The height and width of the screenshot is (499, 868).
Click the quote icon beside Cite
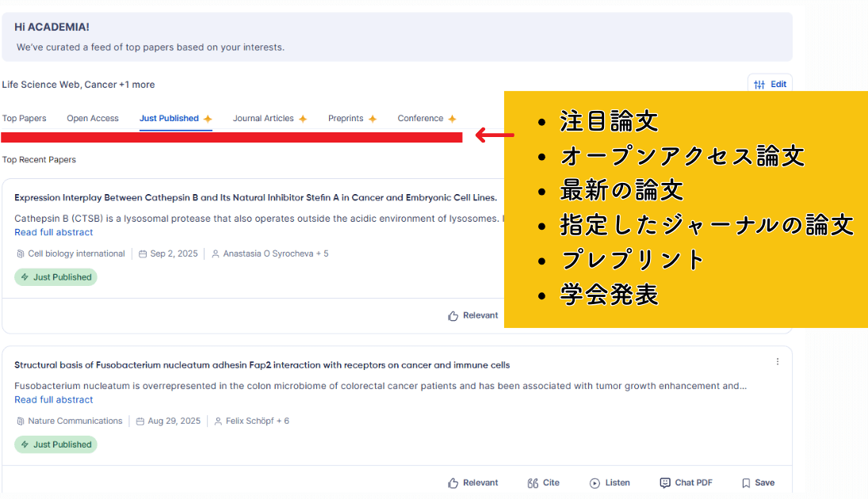click(x=533, y=483)
